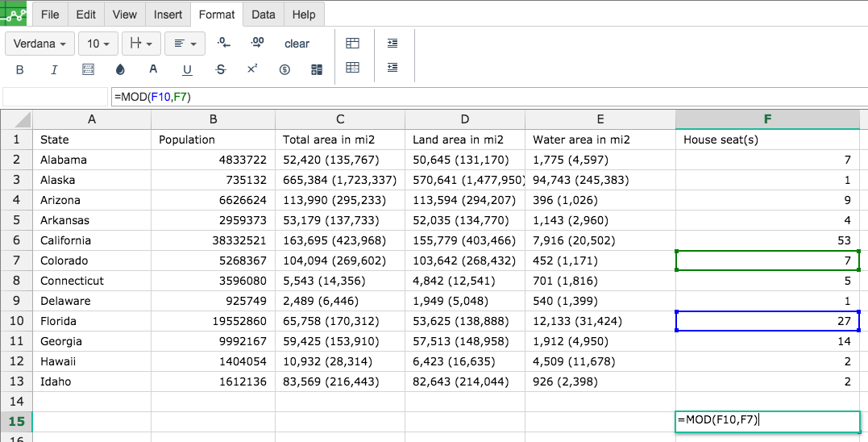Toggle underline formatting
Image resolution: width=868 pixels, height=442 pixels.
[187, 70]
